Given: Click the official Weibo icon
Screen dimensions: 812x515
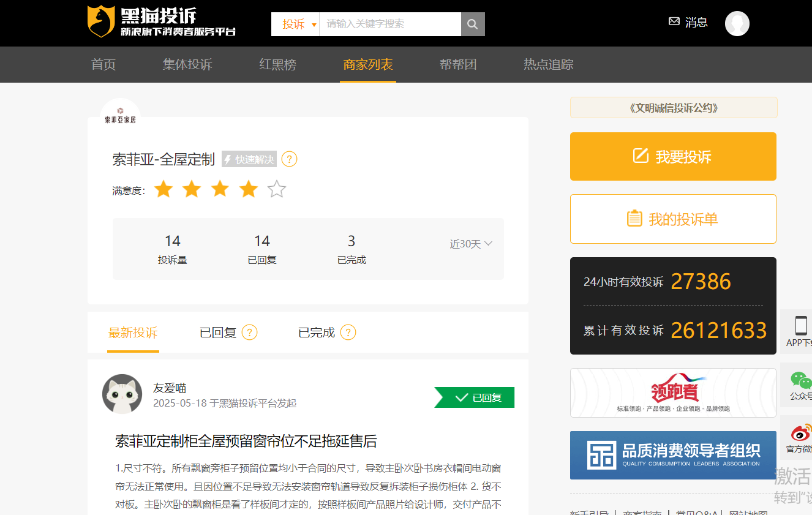Looking at the screenshot, I should (x=801, y=433).
